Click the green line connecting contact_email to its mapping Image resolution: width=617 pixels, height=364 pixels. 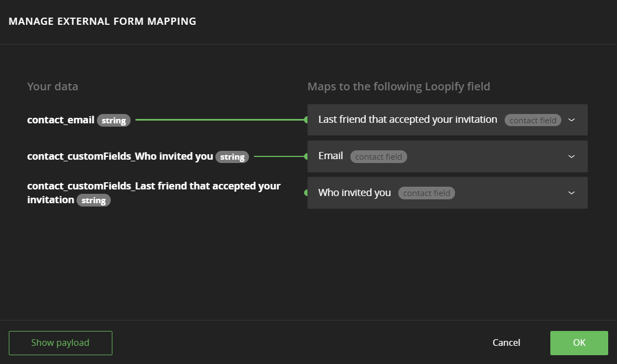pyautogui.click(x=220, y=119)
